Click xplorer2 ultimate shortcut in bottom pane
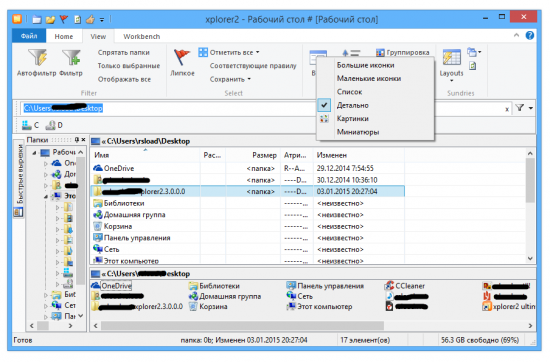Image resolution: width=550 pixels, height=362 pixels. point(509,307)
